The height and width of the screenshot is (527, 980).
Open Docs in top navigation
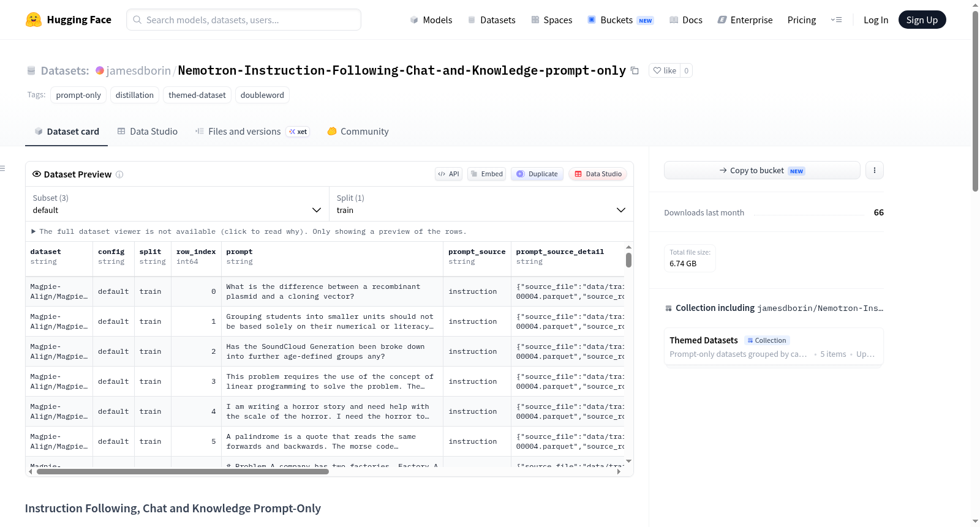point(685,20)
